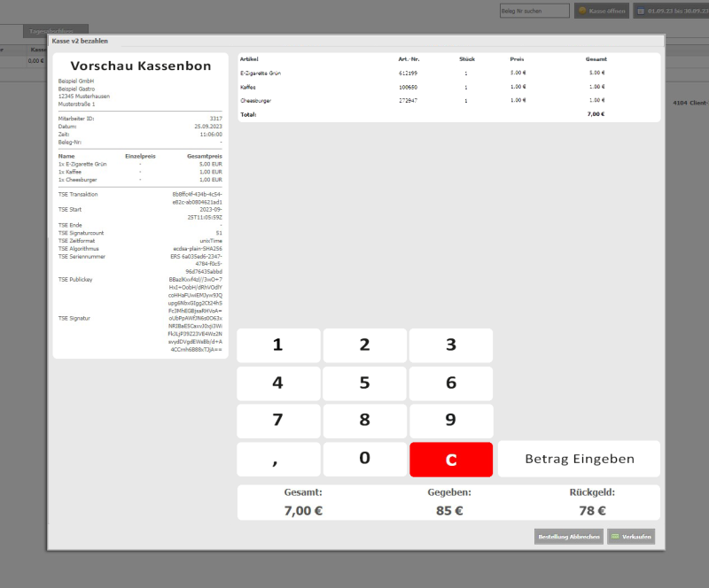The image size is (709, 588).
Task: Click the Art.-Nr. column header
Action: coord(409,59)
